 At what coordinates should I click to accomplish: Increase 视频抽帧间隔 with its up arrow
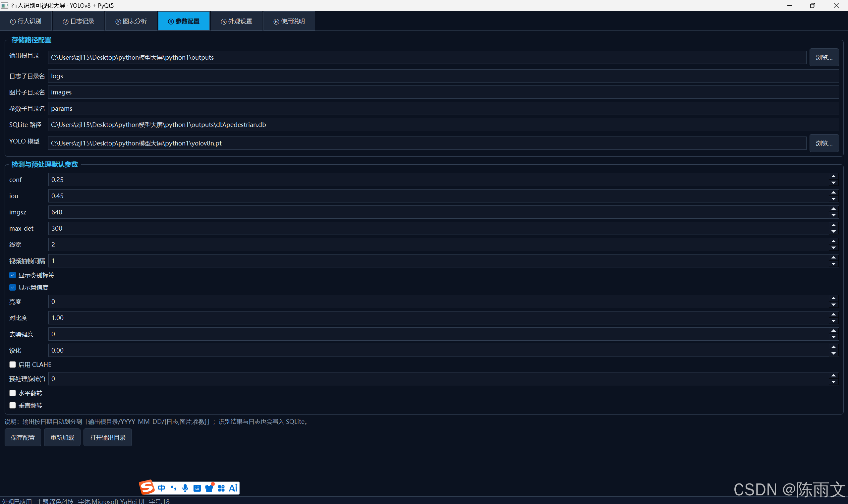833,258
